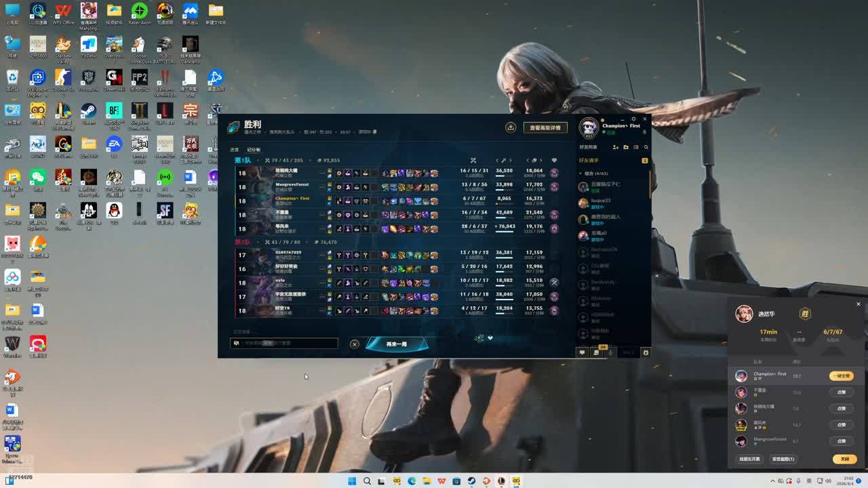Open the missions icon with 36 badge
Image resolution: width=868 pixels, height=488 pixels.
(596, 352)
